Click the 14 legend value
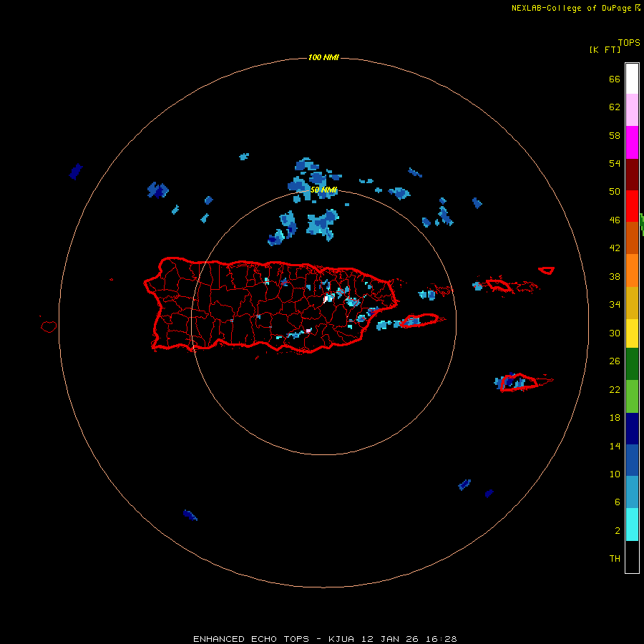The height and width of the screenshot is (644, 644). pos(615,446)
